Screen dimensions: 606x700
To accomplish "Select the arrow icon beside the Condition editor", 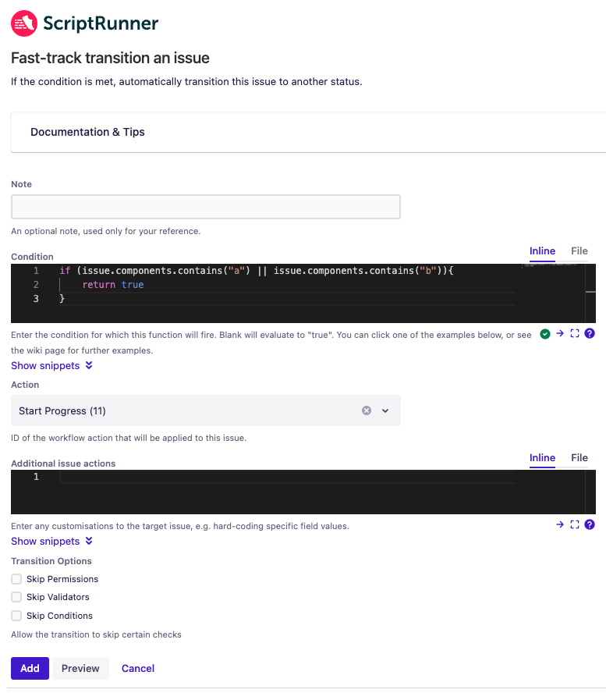I will [560, 333].
